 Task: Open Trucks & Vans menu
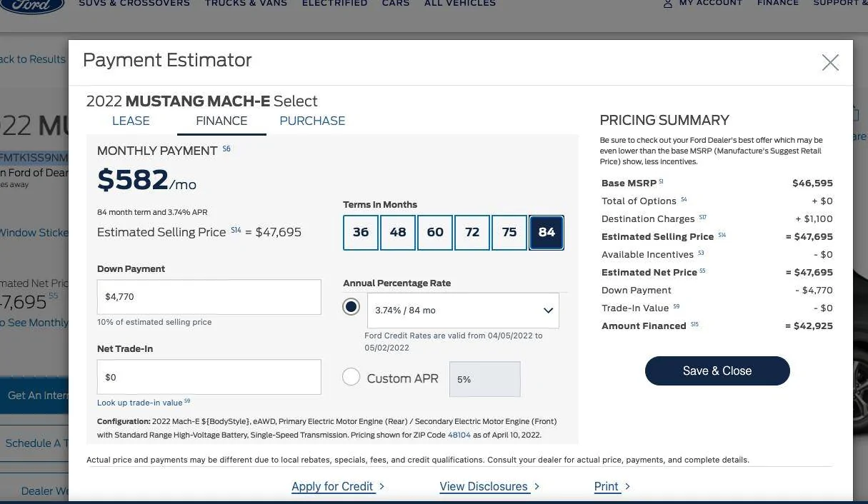[x=246, y=4]
